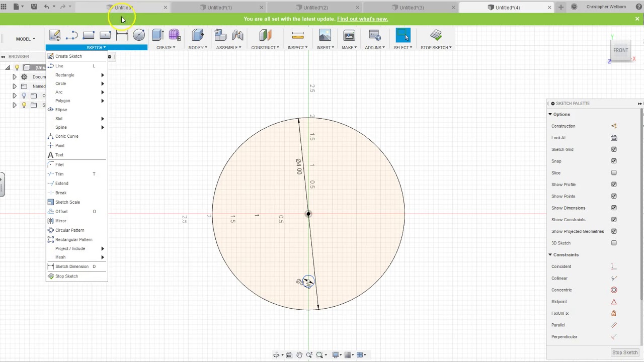This screenshot has height=362, width=644.
Task: Apply the Coincident constraint icon
Action: (614, 266)
